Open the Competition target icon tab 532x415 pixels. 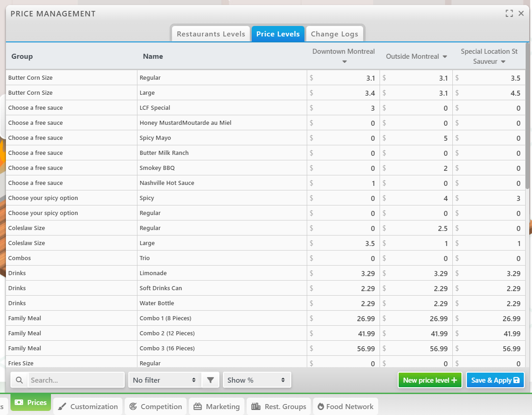pyautogui.click(x=156, y=406)
